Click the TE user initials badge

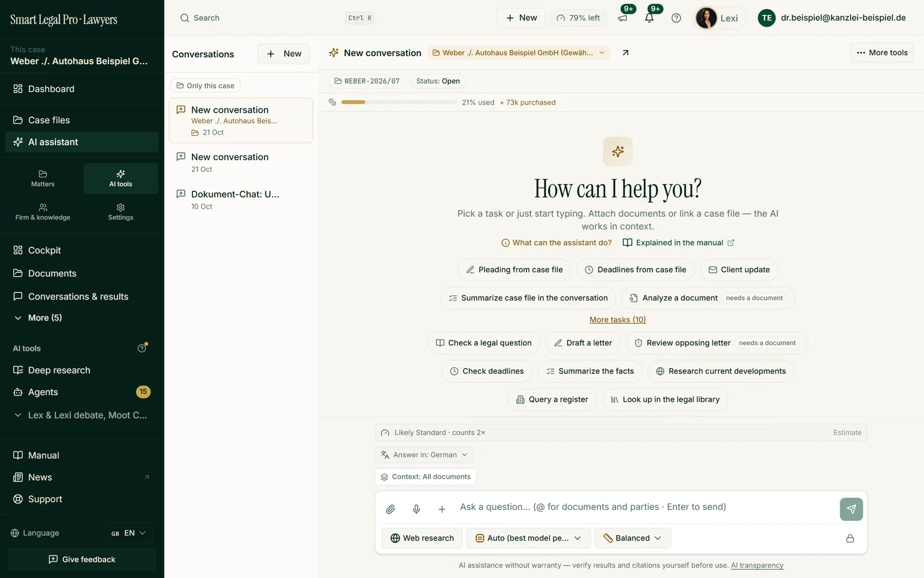coord(766,18)
